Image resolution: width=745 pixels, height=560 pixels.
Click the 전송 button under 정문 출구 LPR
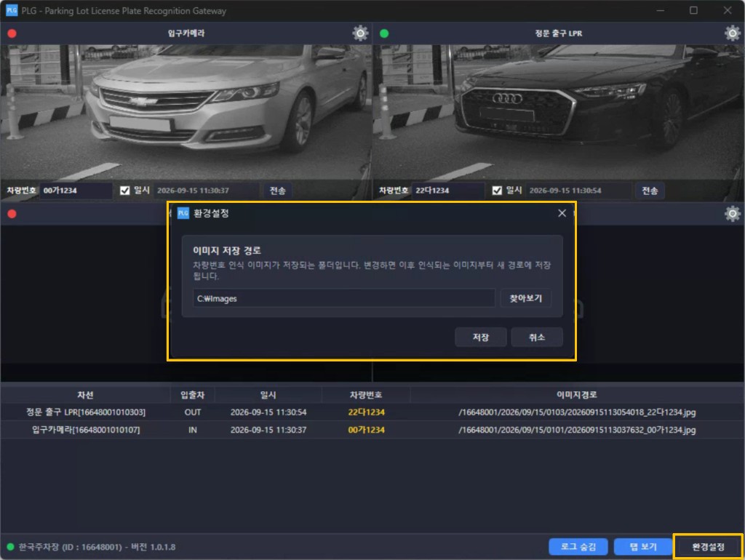[650, 191]
